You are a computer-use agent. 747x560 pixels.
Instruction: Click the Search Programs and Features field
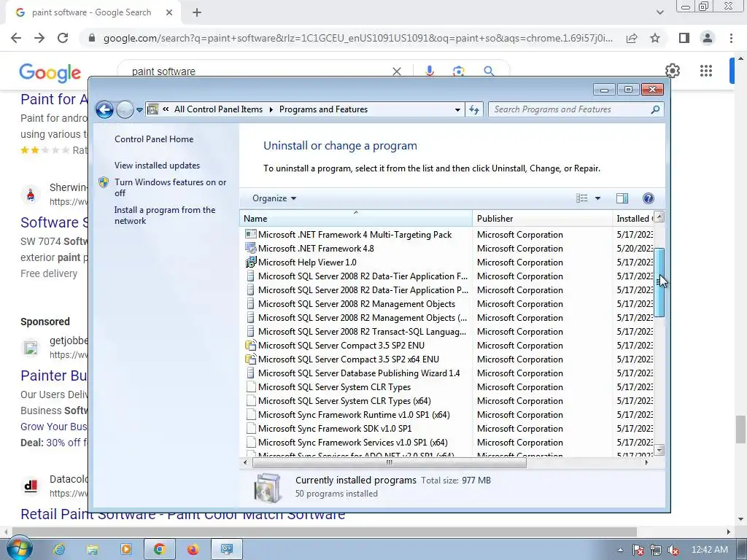(x=576, y=109)
